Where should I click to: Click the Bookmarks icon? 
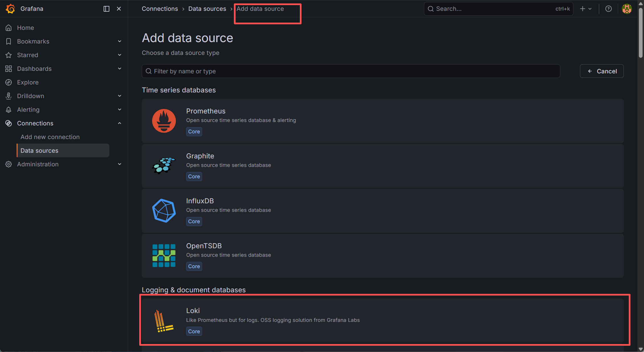tap(9, 41)
